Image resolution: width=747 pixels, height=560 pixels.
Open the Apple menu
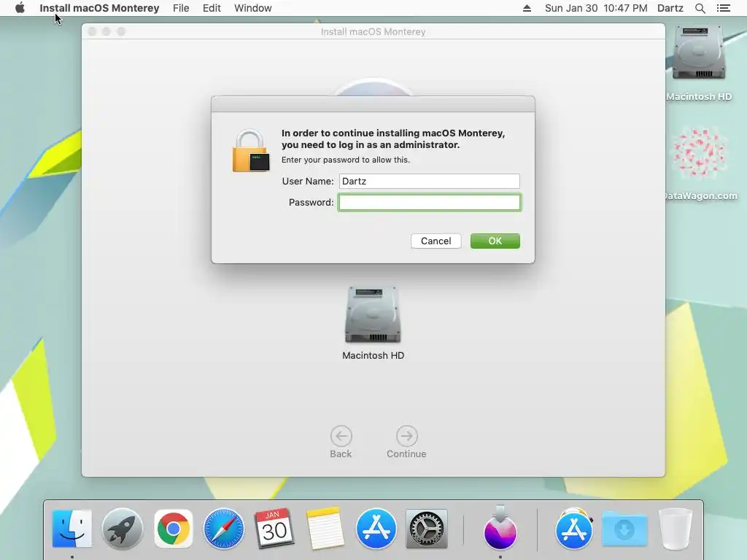tap(20, 8)
